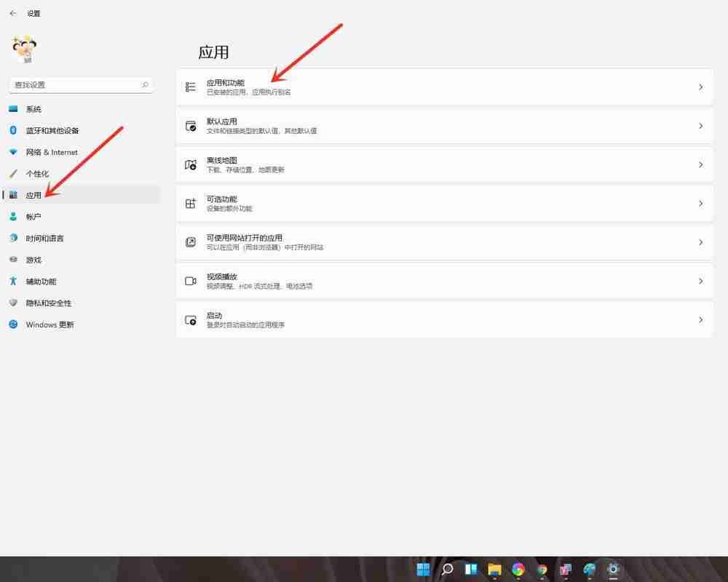Open 隐私和安全性 category
This screenshot has height=582, width=728.
[82, 303]
